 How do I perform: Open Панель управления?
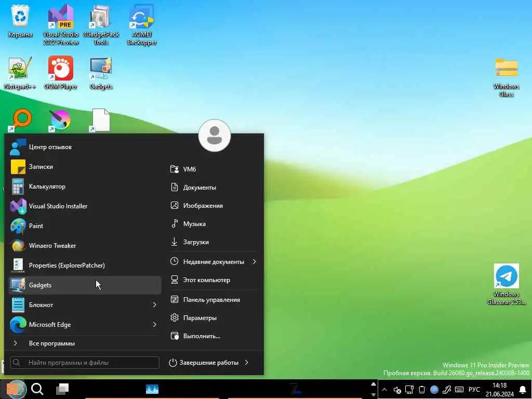pyautogui.click(x=213, y=300)
